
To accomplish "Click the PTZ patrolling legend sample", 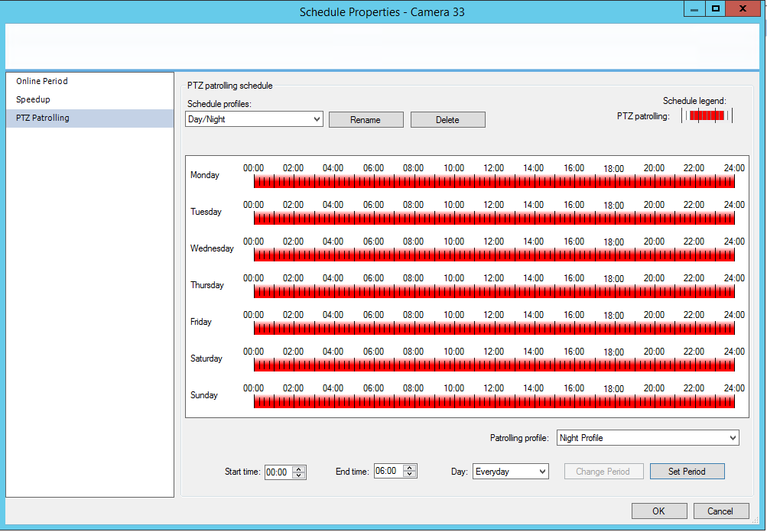I will (x=707, y=115).
